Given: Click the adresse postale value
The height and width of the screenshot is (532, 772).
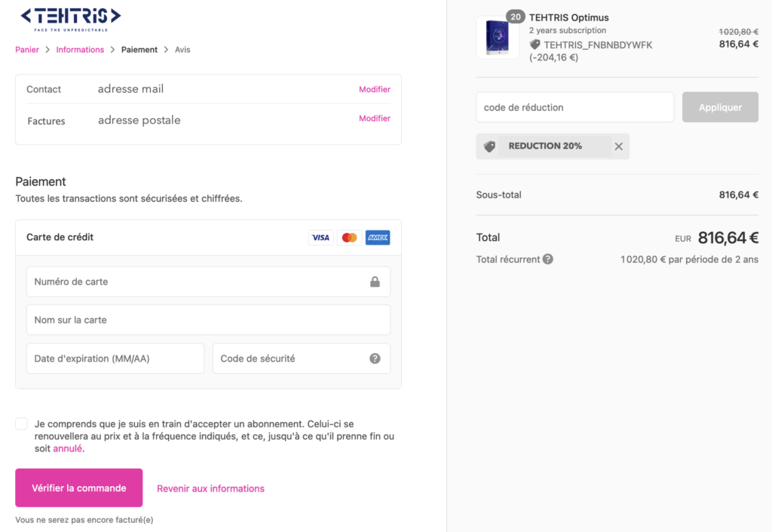Looking at the screenshot, I should (x=139, y=120).
